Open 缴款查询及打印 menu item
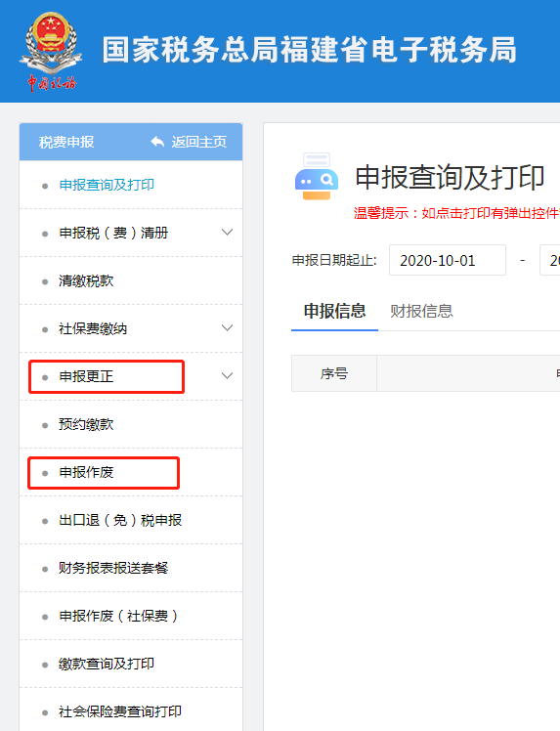The height and width of the screenshot is (731, 560). pos(107,664)
